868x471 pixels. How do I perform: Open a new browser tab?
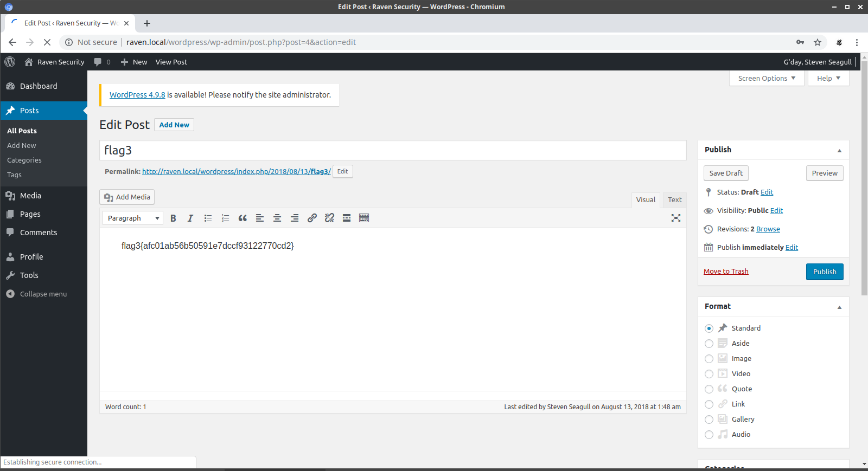coord(147,23)
